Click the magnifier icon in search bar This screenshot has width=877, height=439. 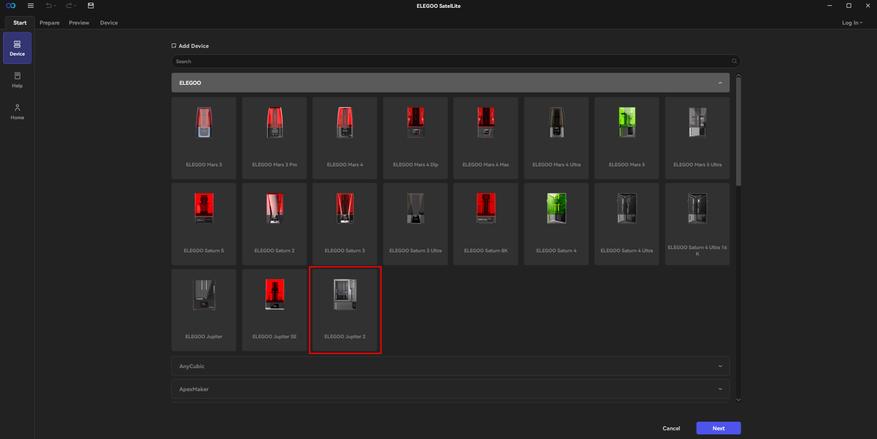(734, 61)
